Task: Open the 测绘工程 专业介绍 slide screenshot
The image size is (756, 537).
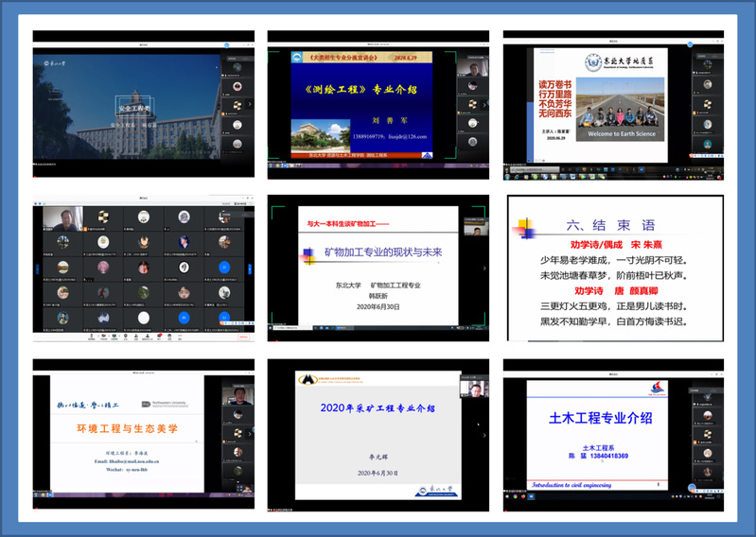Action: pos(378,104)
